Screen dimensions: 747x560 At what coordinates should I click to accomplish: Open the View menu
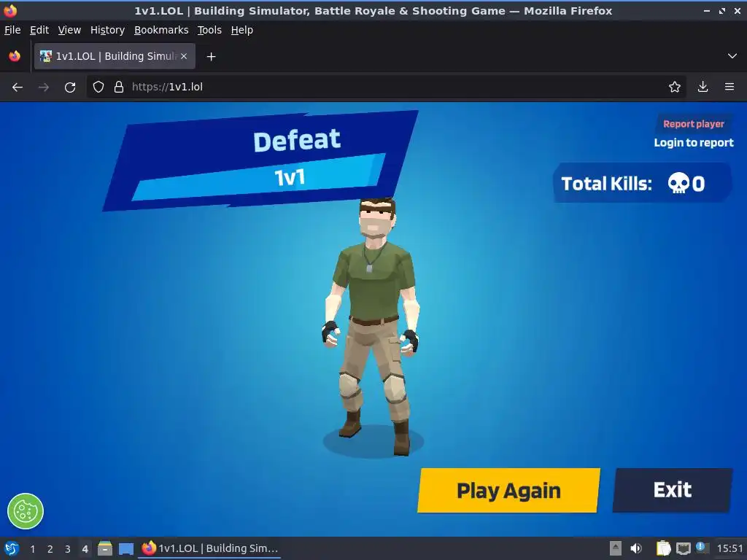[69, 30]
